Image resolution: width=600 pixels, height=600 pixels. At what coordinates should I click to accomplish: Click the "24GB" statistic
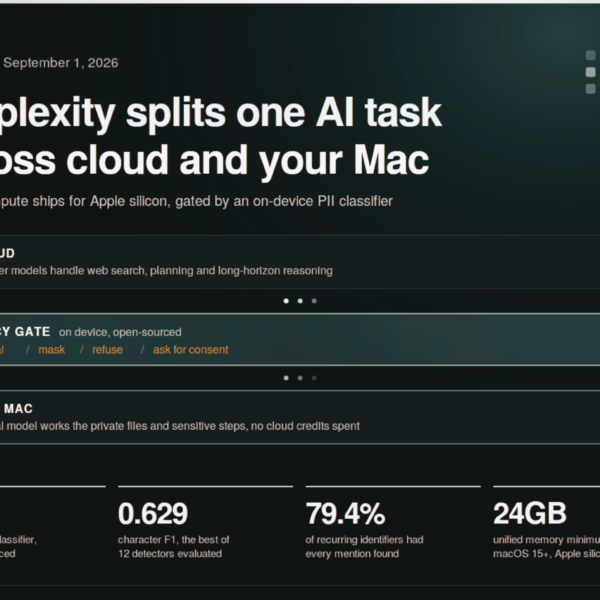tap(530, 514)
